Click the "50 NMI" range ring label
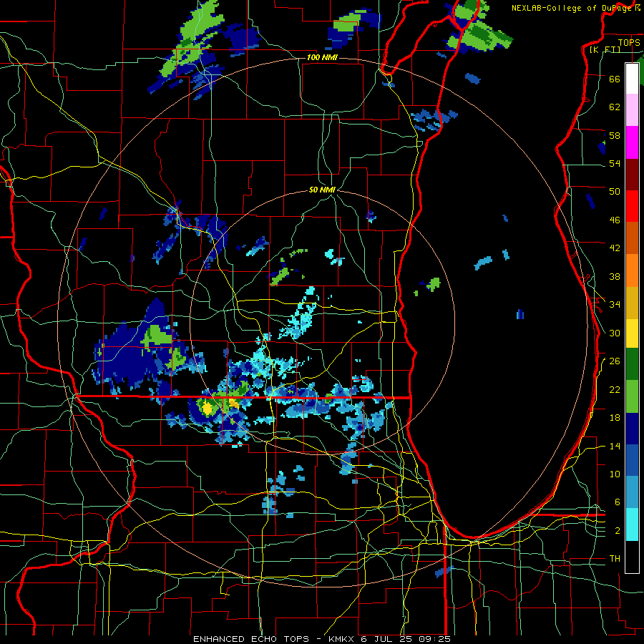Image resolution: width=644 pixels, height=644 pixels. (322, 190)
